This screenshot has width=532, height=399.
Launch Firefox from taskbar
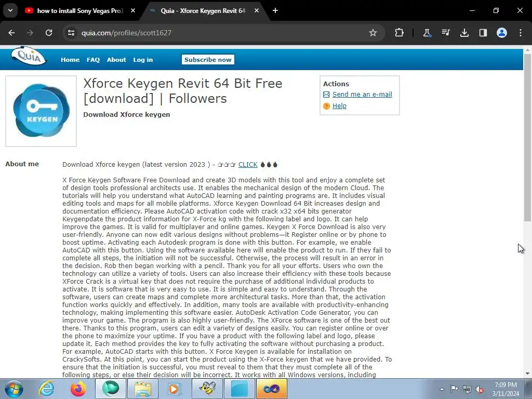click(78, 389)
